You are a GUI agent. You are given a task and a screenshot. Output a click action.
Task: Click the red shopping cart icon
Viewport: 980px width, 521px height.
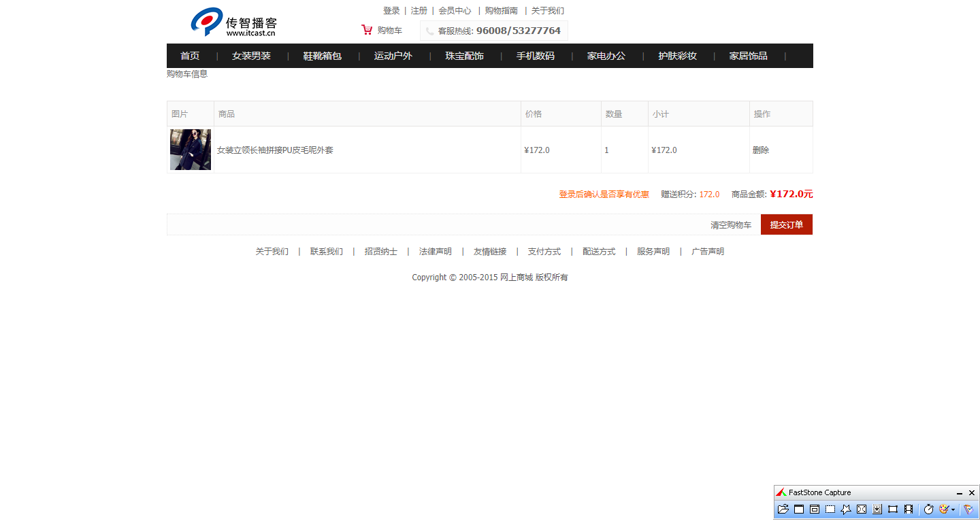point(367,30)
